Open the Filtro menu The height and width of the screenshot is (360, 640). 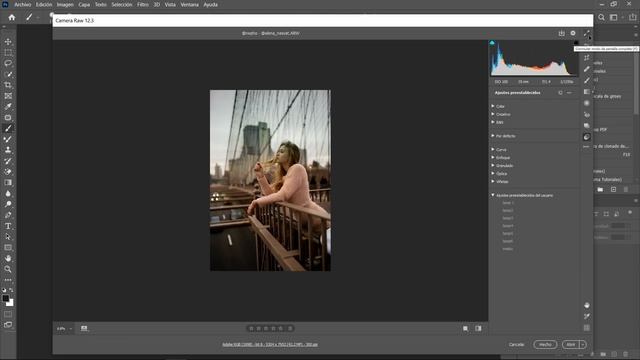[x=143, y=4]
